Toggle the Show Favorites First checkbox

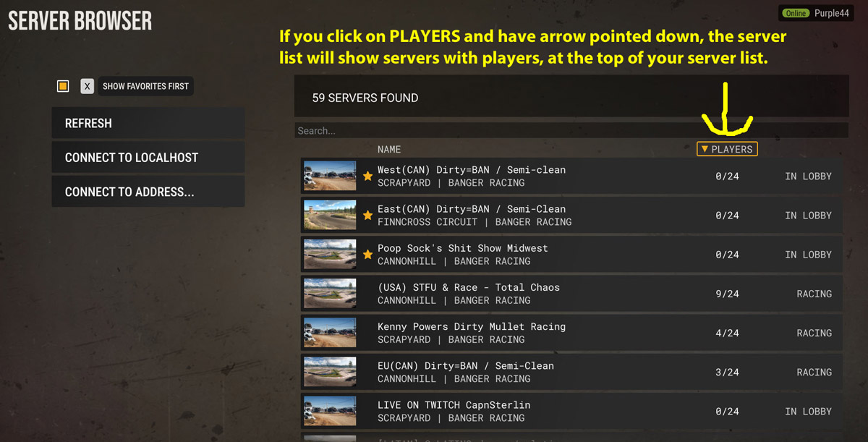63,86
